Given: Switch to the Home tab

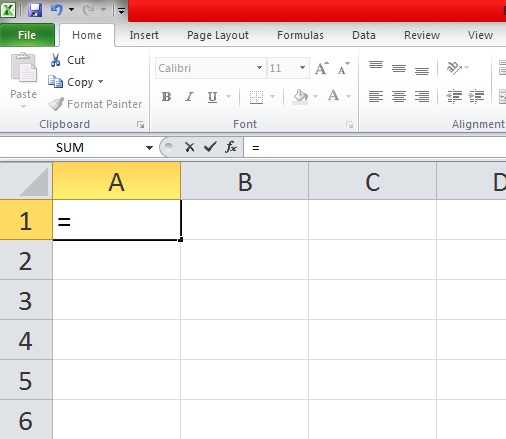Looking at the screenshot, I should click(87, 35).
